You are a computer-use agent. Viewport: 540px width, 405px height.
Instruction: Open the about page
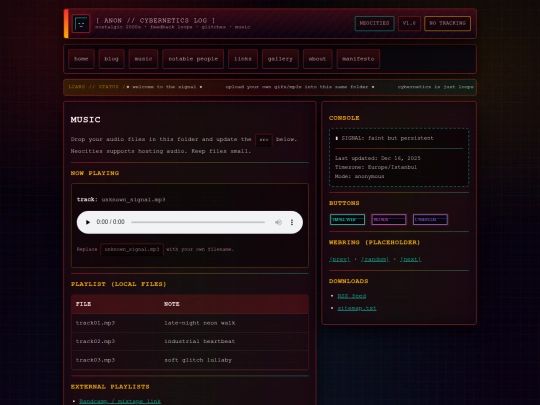(318, 59)
